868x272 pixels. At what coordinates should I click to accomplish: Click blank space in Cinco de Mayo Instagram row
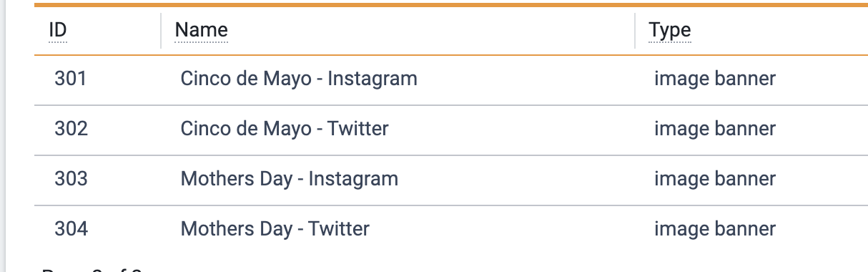point(529,78)
